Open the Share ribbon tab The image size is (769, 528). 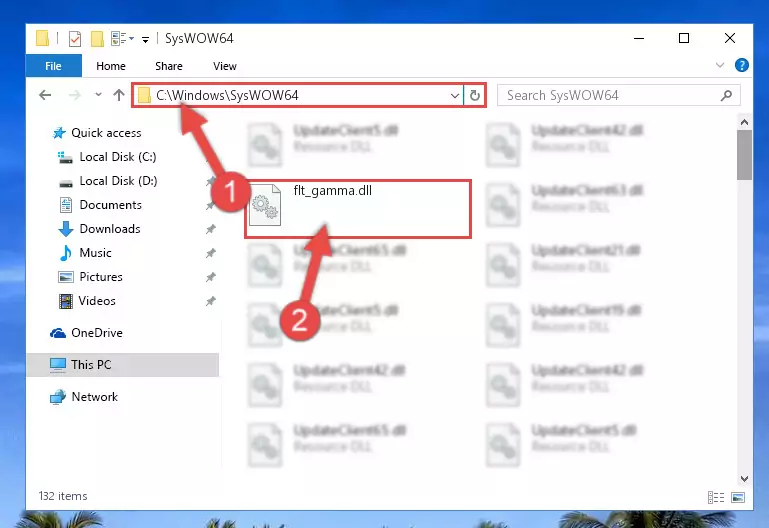[x=169, y=66]
